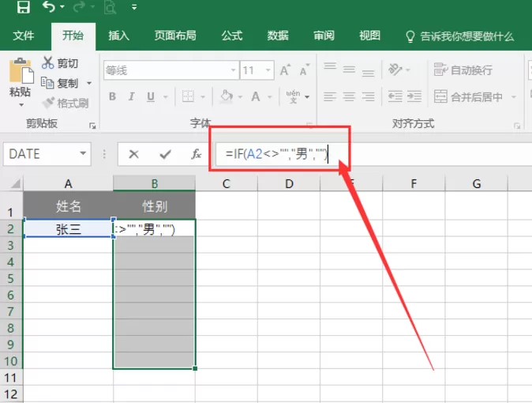Click the cell borders icon
The height and width of the screenshot is (403, 532).
[x=188, y=97]
